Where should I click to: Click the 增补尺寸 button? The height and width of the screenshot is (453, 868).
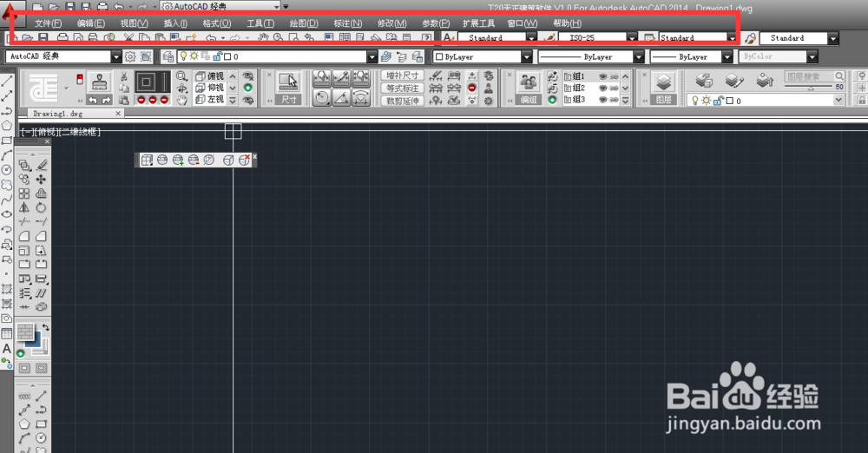click(x=403, y=75)
